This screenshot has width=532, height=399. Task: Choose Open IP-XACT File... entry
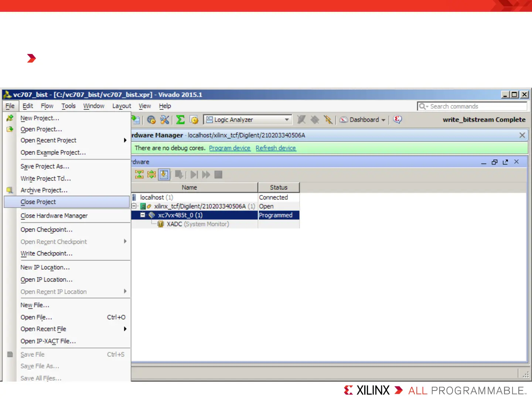[x=67, y=341]
